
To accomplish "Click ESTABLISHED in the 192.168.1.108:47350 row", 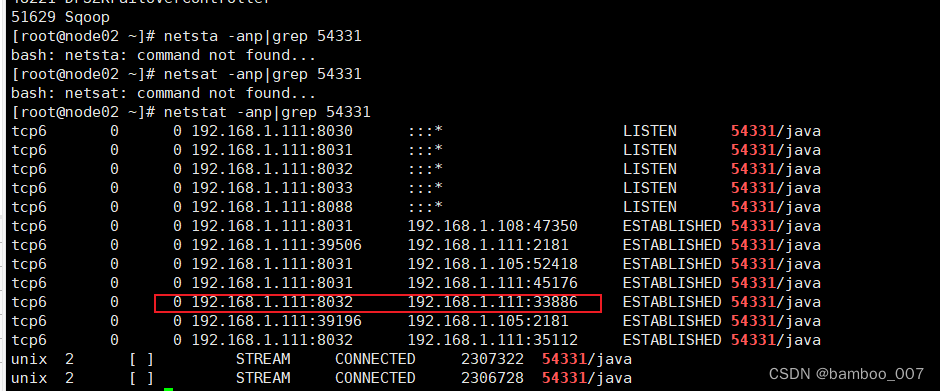I will click(x=672, y=226).
